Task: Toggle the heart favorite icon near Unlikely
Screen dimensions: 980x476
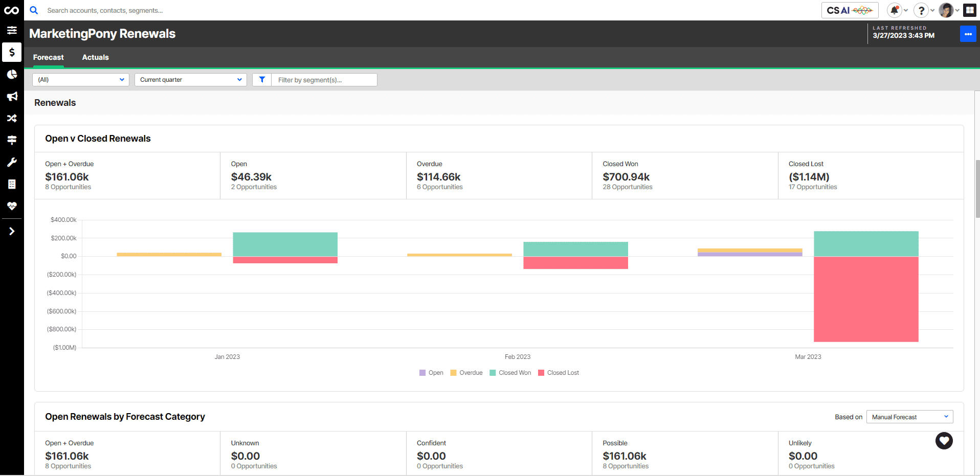Action: 944,441
